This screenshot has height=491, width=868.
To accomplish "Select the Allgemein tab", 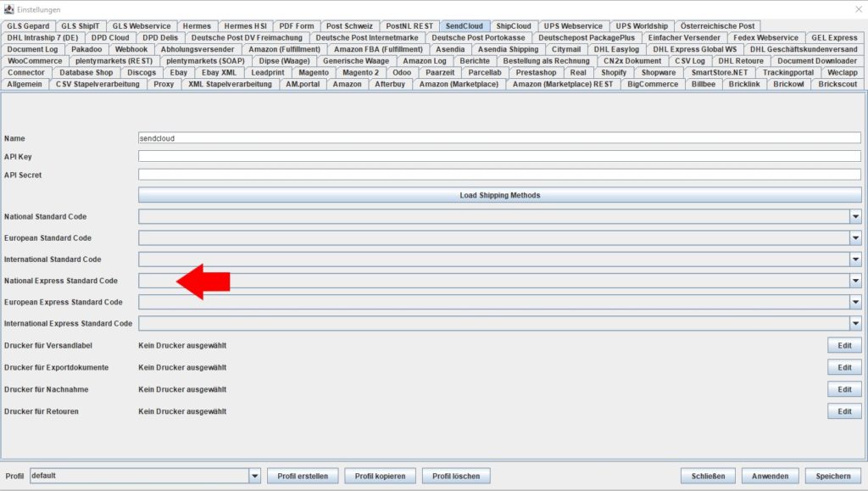I will click(25, 84).
